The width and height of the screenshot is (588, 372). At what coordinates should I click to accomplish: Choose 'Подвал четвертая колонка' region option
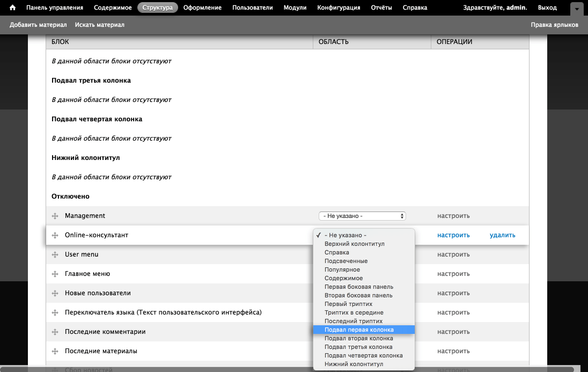coord(364,355)
